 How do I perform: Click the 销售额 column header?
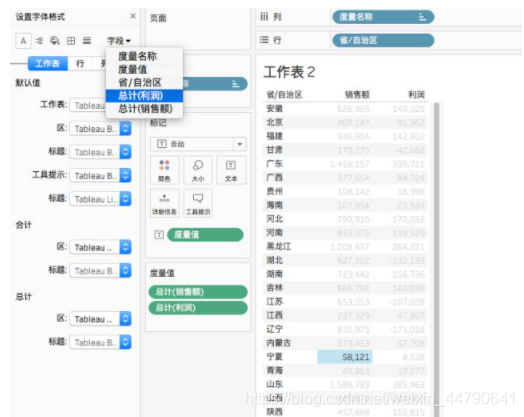tap(357, 95)
